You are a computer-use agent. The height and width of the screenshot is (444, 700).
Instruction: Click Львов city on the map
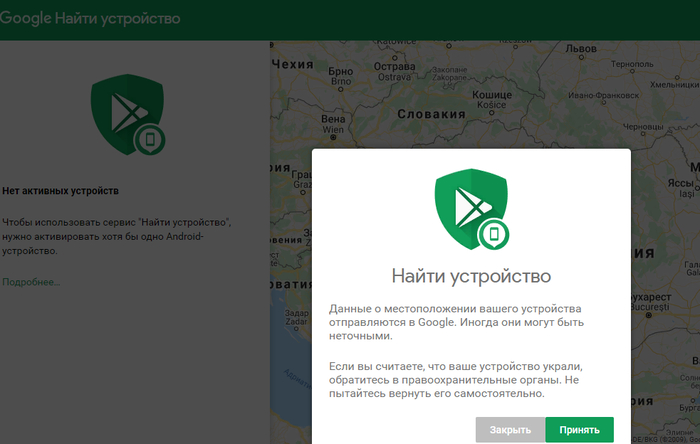(580, 48)
